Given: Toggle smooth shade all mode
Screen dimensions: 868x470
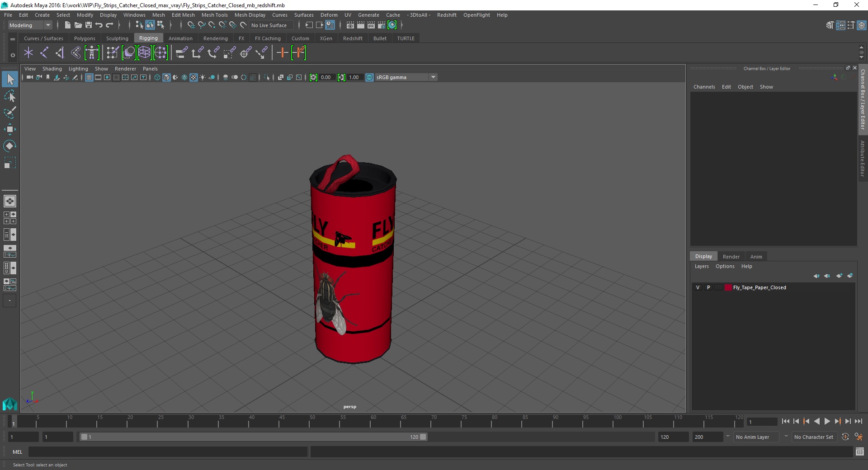Looking at the screenshot, I should click(166, 77).
